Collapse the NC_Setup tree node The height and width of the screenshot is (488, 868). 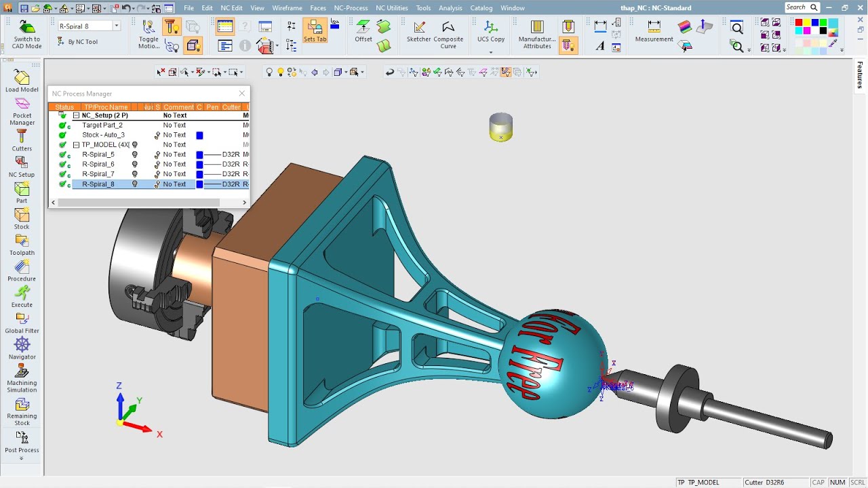tap(76, 115)
